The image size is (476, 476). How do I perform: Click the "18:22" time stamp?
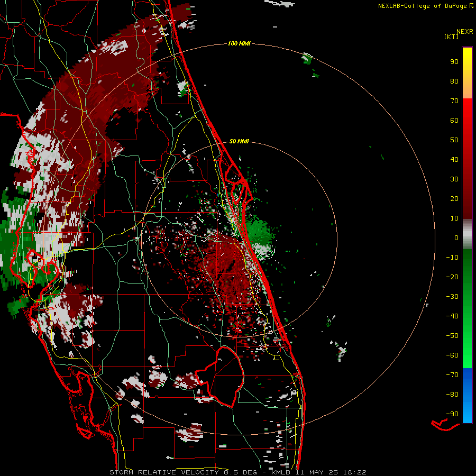(x=355, y=472)
